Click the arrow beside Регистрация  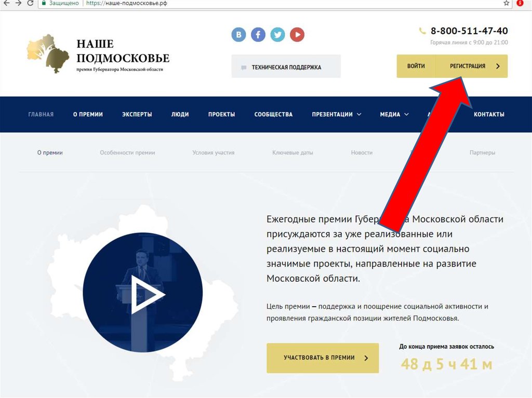coord(498,66)
